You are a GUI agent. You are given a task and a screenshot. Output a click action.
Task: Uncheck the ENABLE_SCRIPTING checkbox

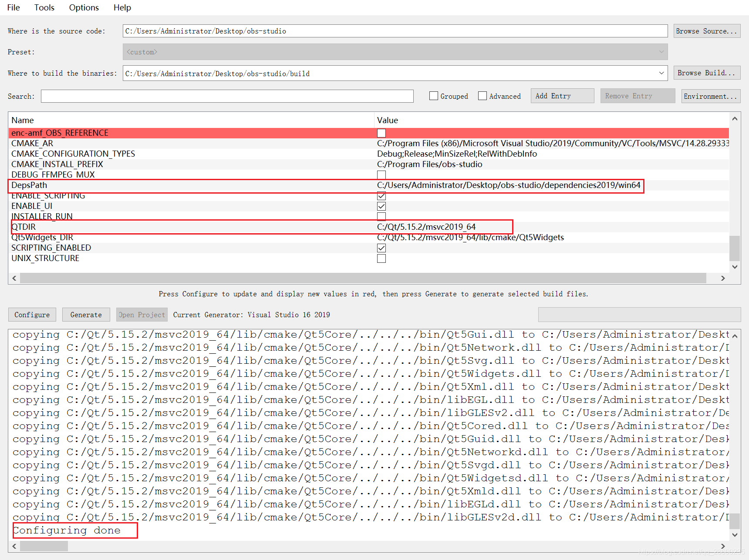click(x=381, y=196)
